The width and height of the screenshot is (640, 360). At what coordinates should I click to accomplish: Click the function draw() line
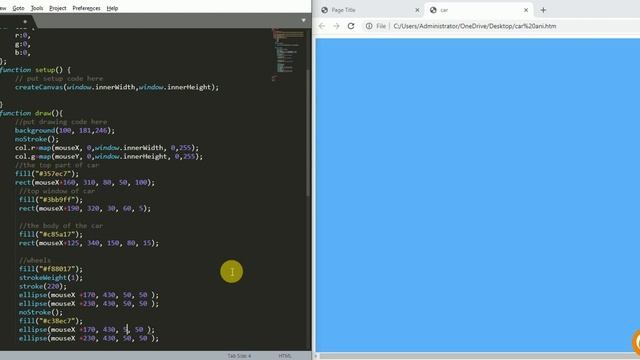(x=31, y=113)
